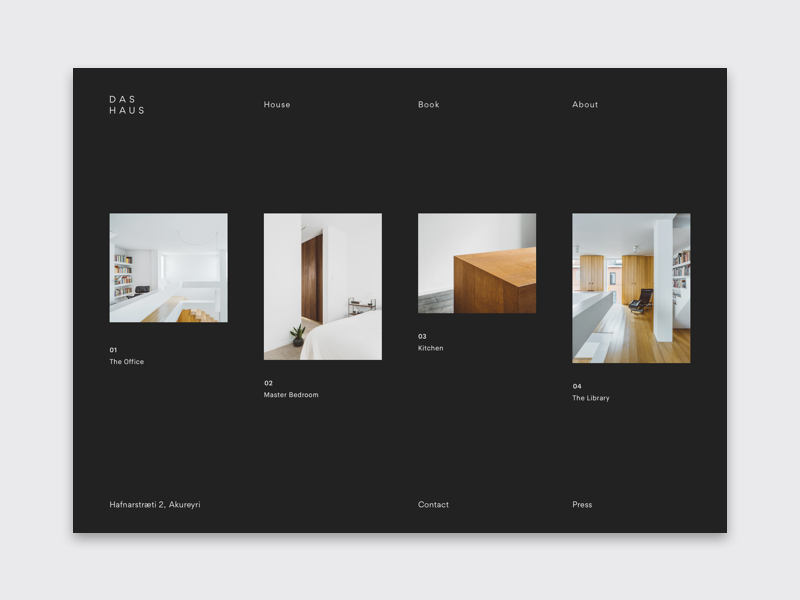Open the About menu item
The image size is (800, 600).
[x=585, y=105]
